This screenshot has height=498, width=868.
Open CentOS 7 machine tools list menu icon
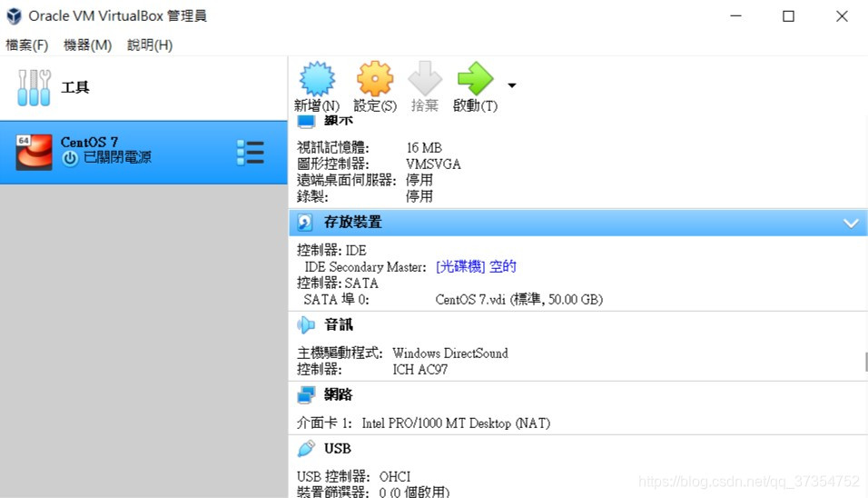click(x=251, y=153)
